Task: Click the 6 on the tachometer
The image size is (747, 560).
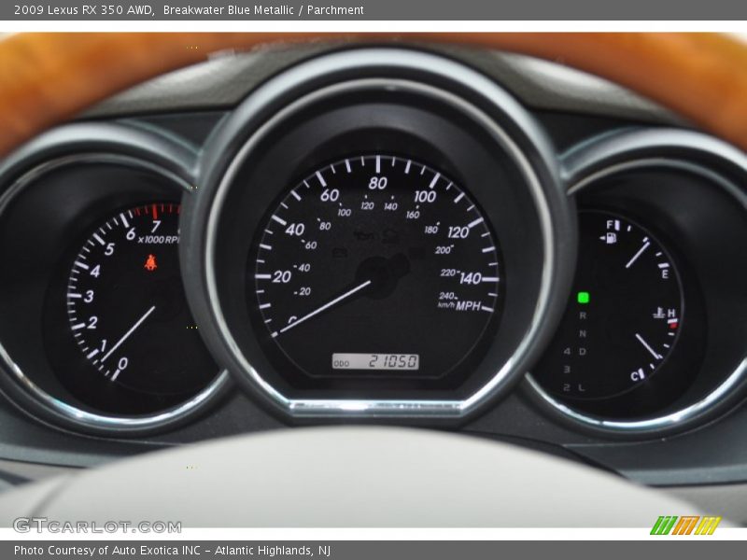Action: 131,234
